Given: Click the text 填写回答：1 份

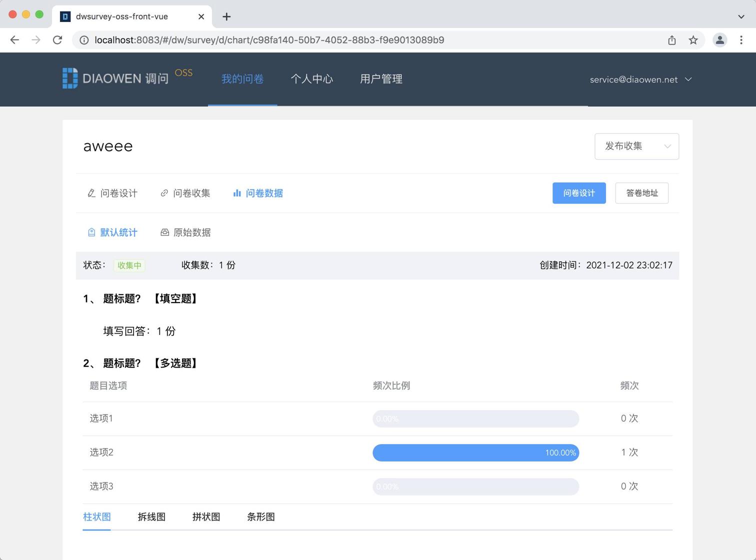Looking at the screenshot, I should pos(139,331).
